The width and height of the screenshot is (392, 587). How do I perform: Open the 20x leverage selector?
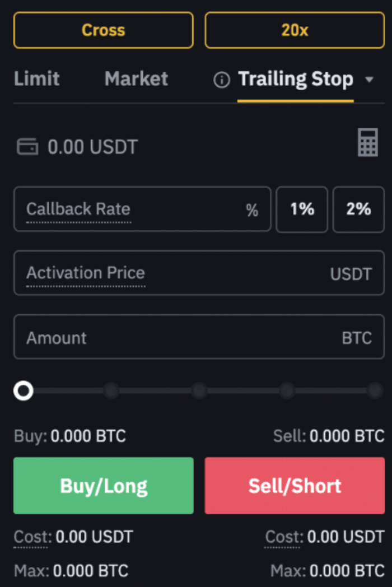[x=295, y=30]
